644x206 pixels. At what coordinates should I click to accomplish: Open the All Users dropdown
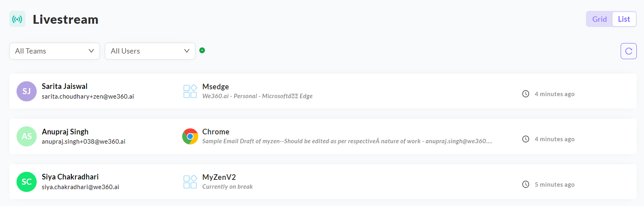point(150,51)
